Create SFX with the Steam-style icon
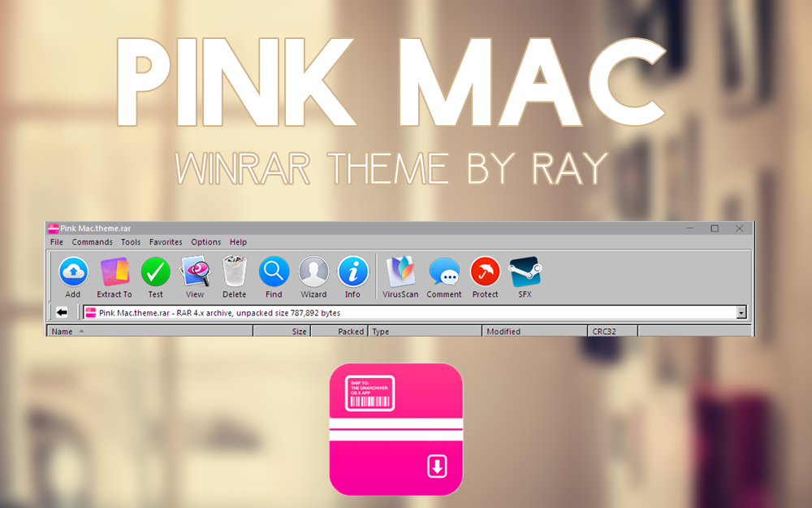Viewport: 812px width, 508px height. click(525, 271)
